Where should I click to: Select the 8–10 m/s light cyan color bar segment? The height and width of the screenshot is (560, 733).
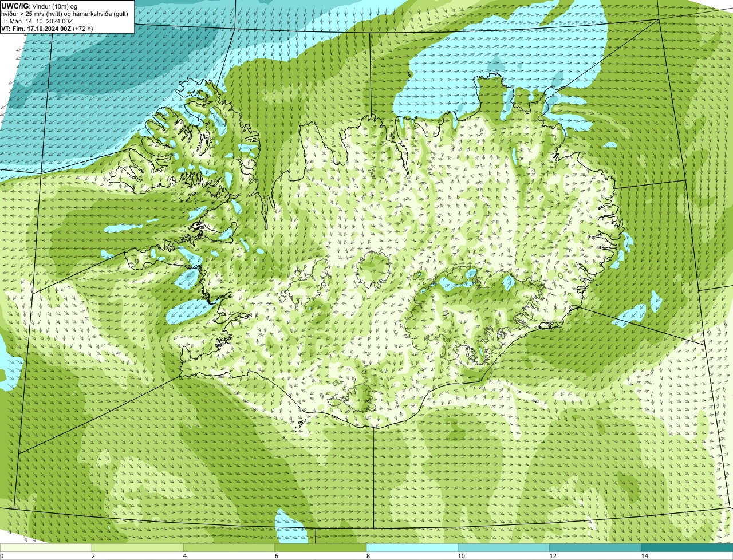[412, 547]
